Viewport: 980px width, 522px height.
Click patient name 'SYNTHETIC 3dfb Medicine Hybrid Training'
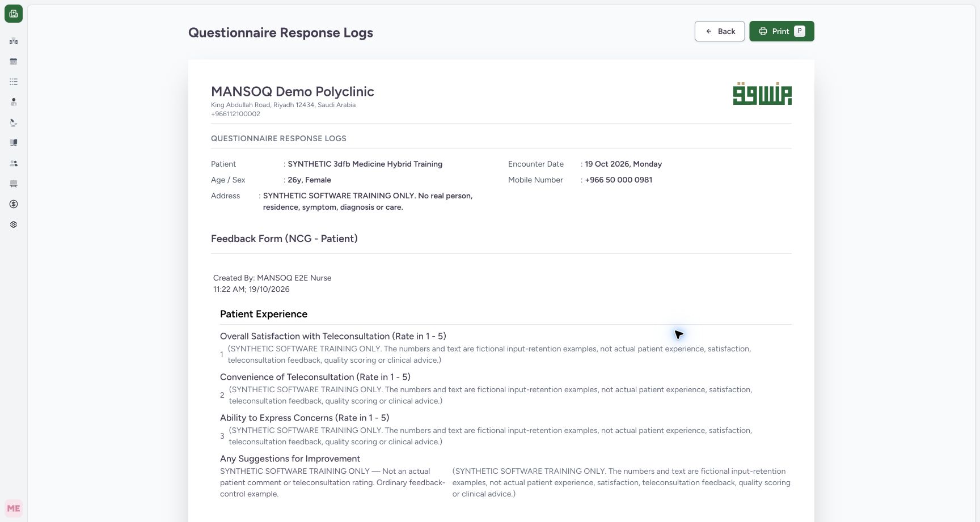pyautogui.click(x=365, y=164)
